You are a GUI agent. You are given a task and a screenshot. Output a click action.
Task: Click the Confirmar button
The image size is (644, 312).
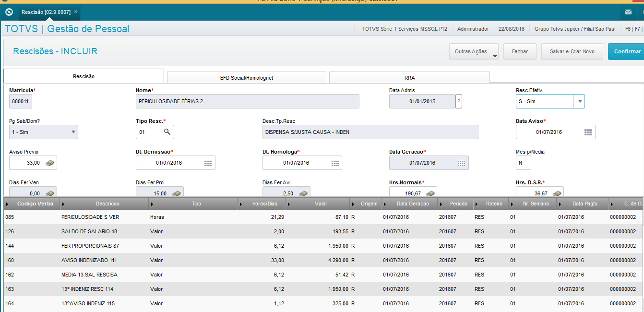coord(626,51)
